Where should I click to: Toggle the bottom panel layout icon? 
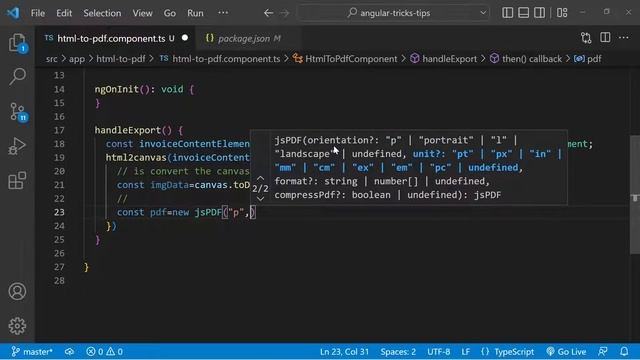tap(523, 13)
